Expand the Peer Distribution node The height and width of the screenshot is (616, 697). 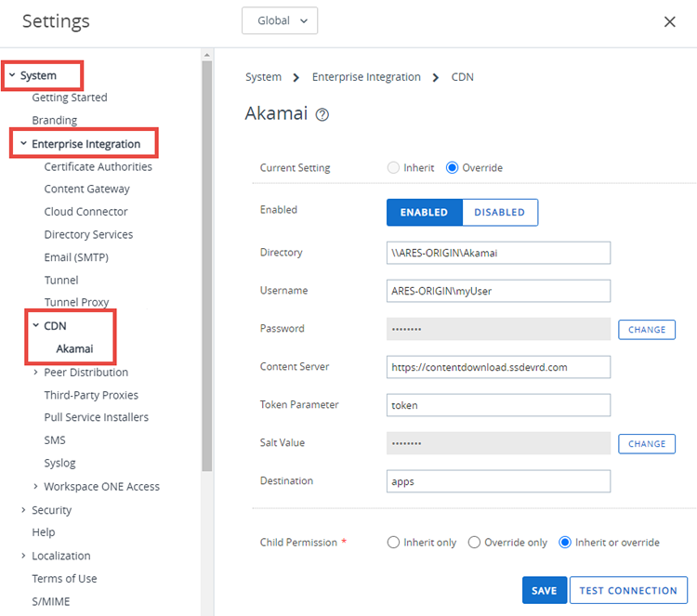coord(36,372)
